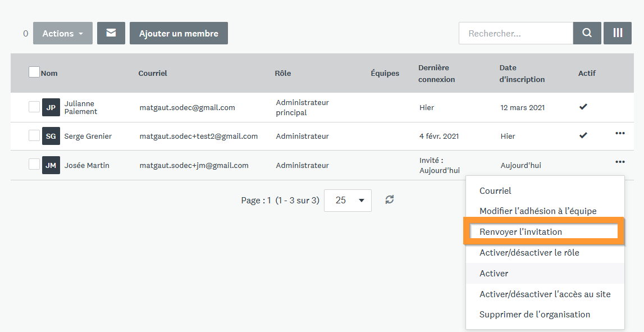This screenshot has width=644, height=332.
Task: Select the checkbox for Josée Martin
Action: (34, 164)
